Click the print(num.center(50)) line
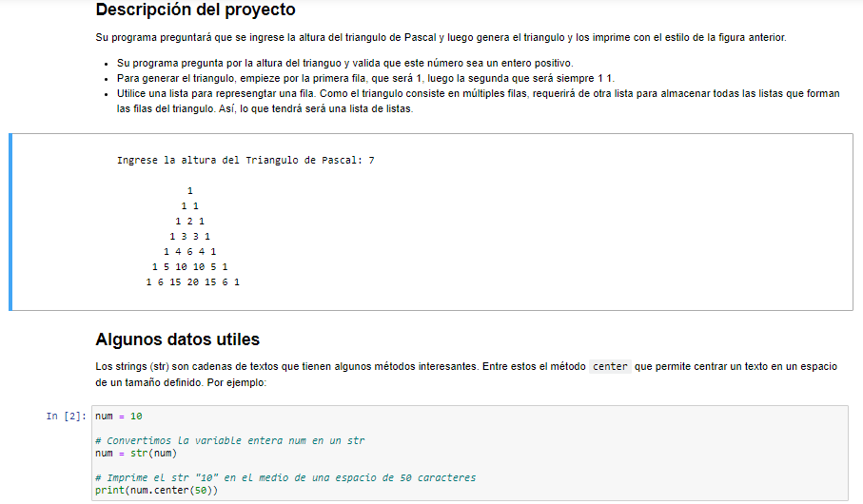The image size is (863, 504). point(156,491)
